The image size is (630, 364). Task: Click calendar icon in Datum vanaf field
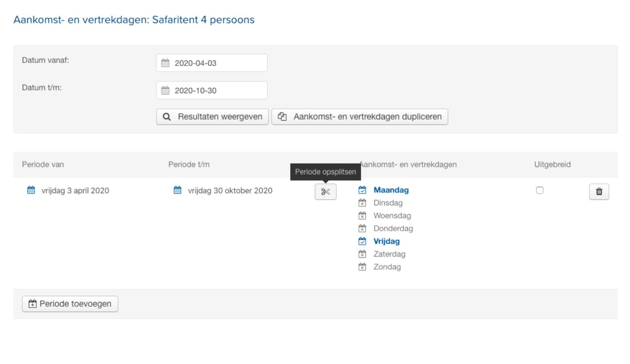pos(165,63)
